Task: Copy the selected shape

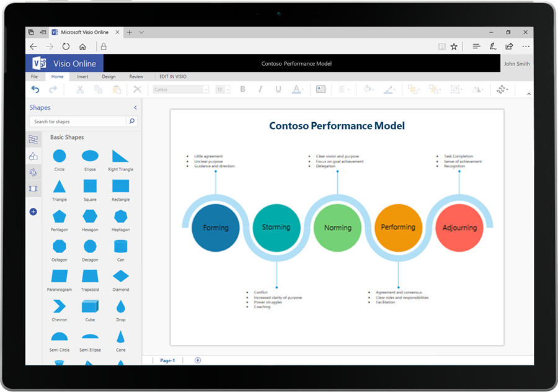Action: (99, 89)
